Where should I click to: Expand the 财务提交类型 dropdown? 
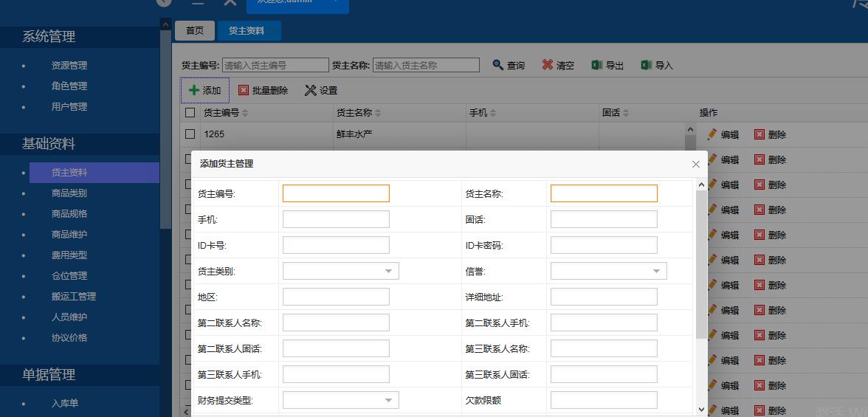[x=388, y=400]
